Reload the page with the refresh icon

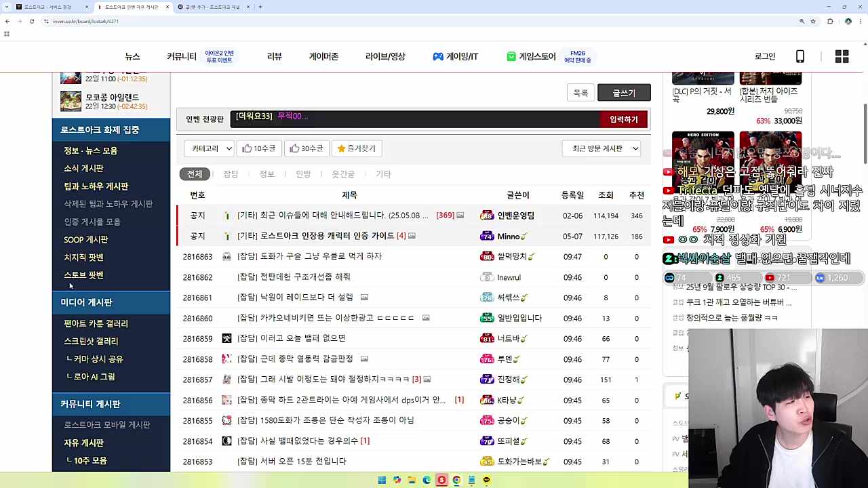pyautogui.click(x=31, y=21)
